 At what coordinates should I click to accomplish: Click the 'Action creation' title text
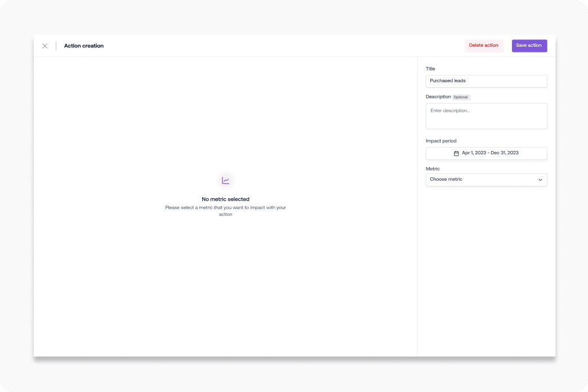[x=83, y=46]
